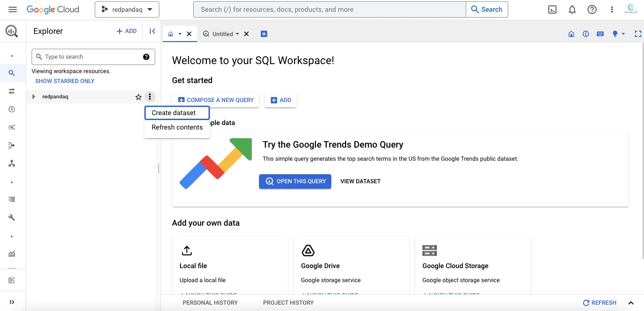Open the redpandaq project selector dropdown
Viewport: 644px width, 311px height.
coord(127,9)
